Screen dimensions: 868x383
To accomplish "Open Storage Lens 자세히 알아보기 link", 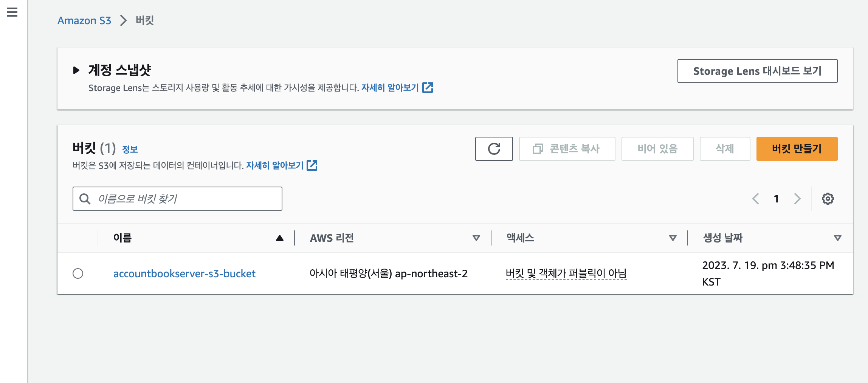I will click(x=390, y=88).
